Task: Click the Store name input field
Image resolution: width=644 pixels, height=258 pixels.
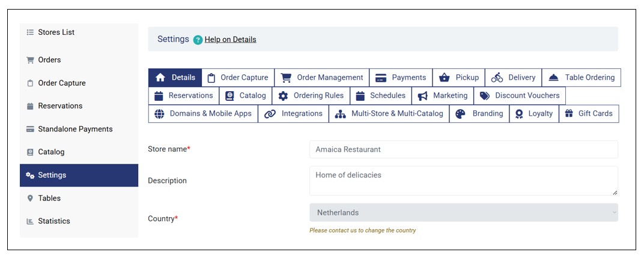Action: [463, 149]
